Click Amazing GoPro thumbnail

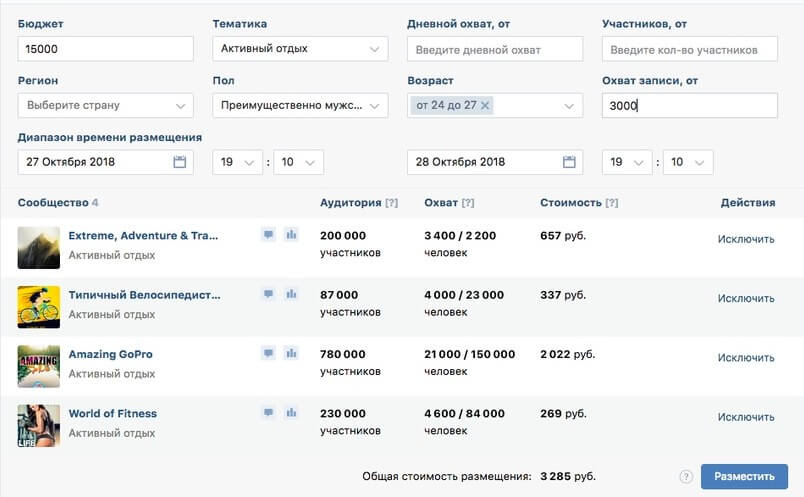[38, 366]
